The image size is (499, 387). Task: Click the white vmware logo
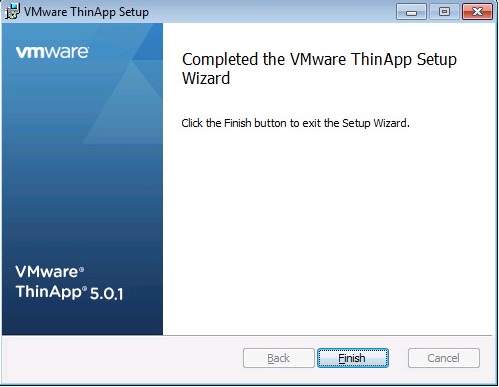pos(52,52)
